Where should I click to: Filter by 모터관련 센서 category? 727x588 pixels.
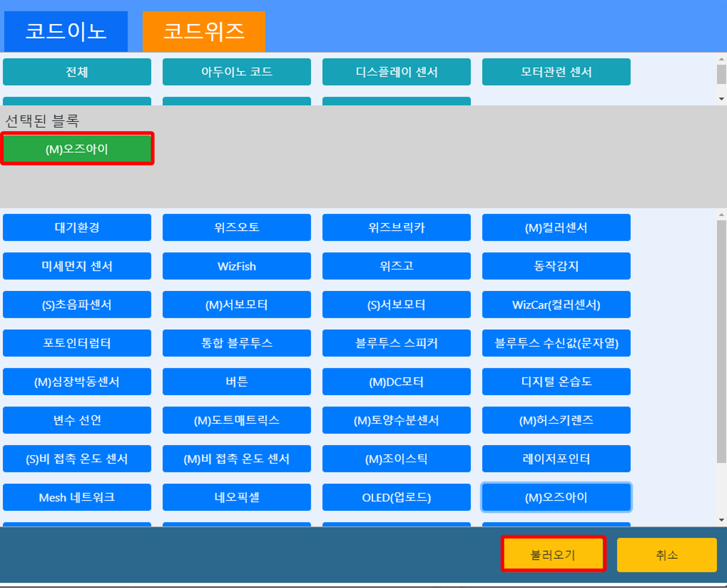point(556,72)
